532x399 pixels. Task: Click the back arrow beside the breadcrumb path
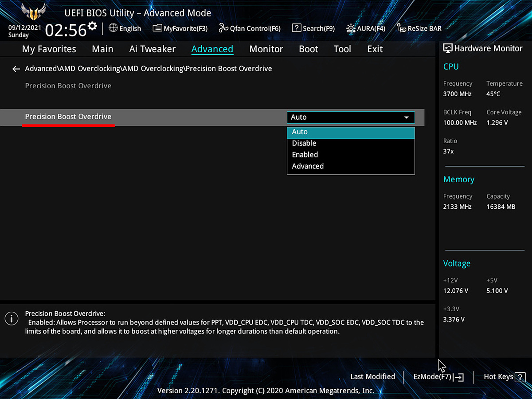point(16,69)
